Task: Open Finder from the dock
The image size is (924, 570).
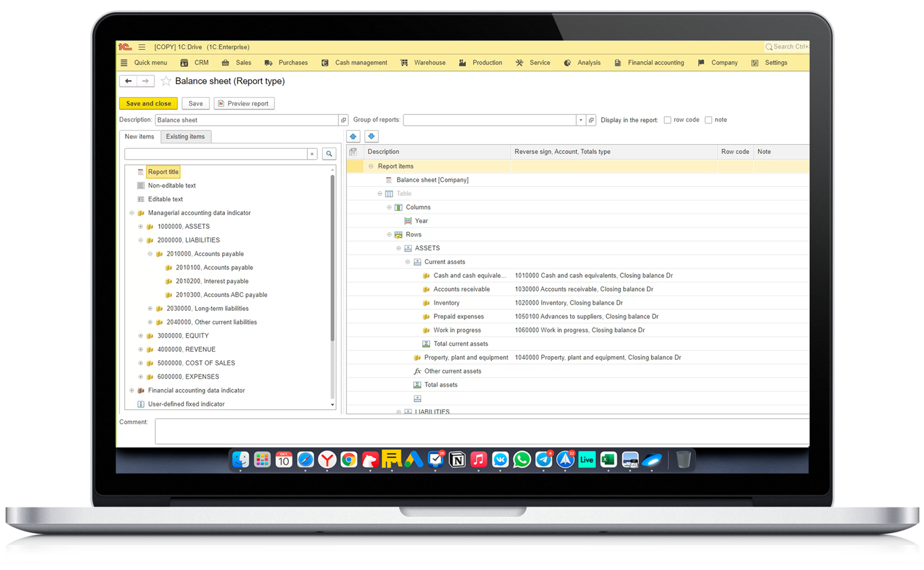Action: click(x=240, y=459)
